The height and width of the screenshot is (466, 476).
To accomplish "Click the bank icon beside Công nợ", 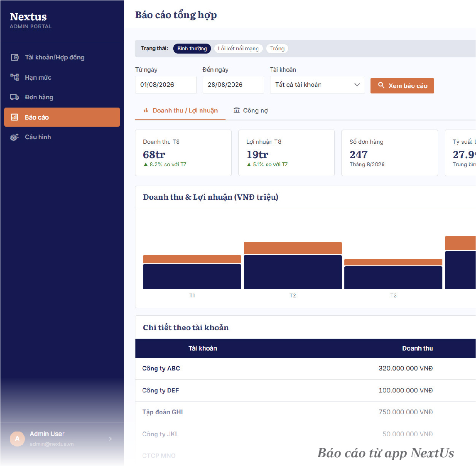I will (236, 110).
